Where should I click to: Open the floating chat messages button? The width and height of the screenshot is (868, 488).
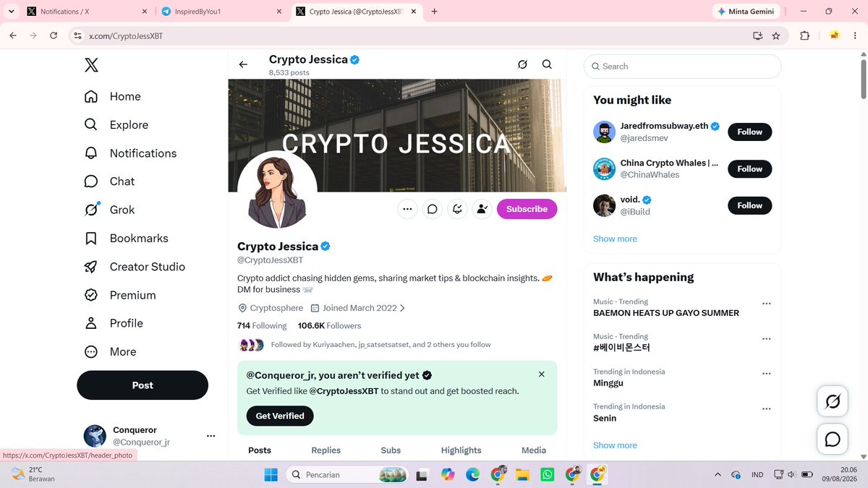click(x=833, y=439)
